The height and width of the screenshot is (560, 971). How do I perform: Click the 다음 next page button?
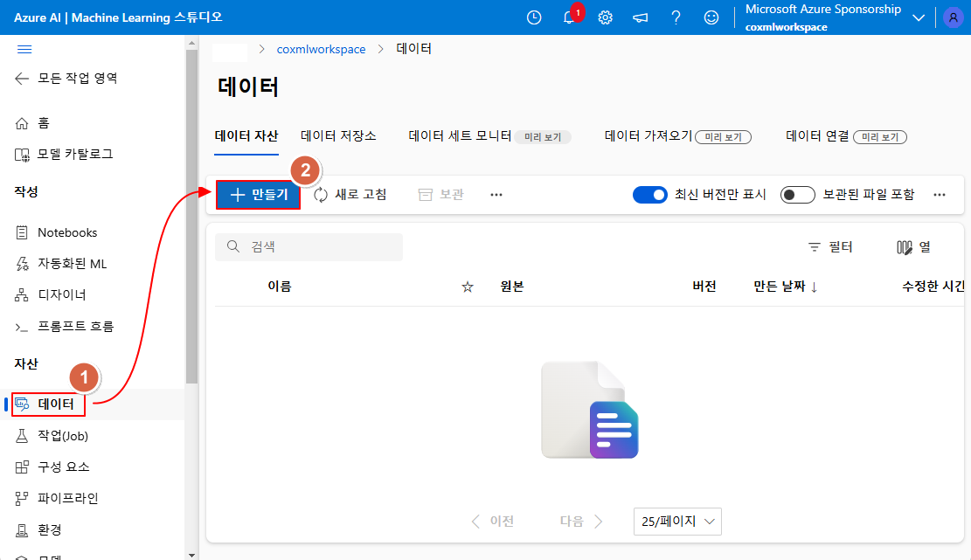581,522
